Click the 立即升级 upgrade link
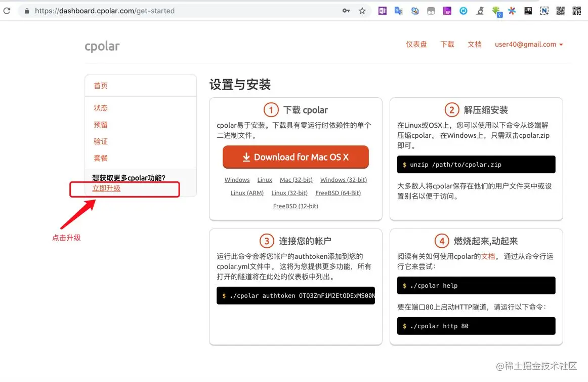This screenshot has width=588, height=382. [x=106, y=188]
